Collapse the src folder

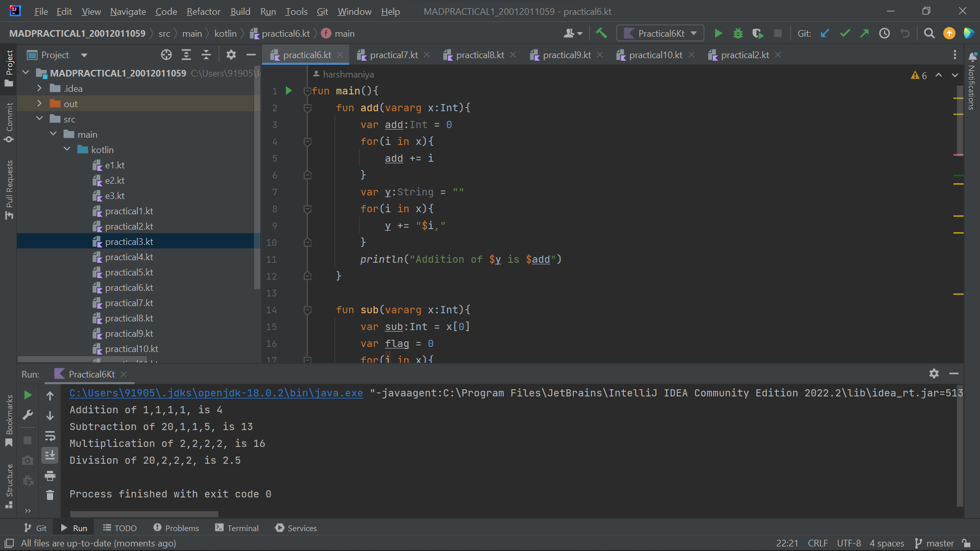point(39,119)
